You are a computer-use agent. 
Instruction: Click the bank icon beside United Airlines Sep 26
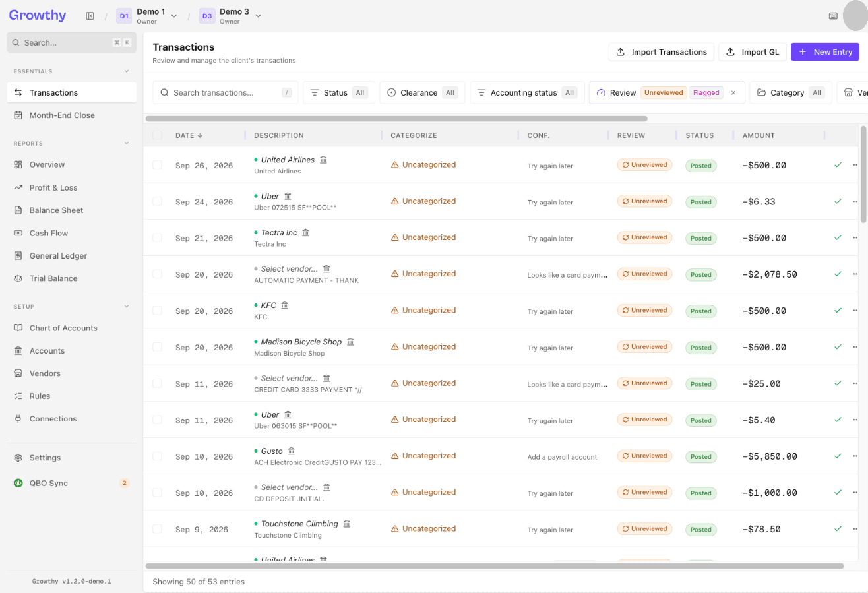(323, 160)
